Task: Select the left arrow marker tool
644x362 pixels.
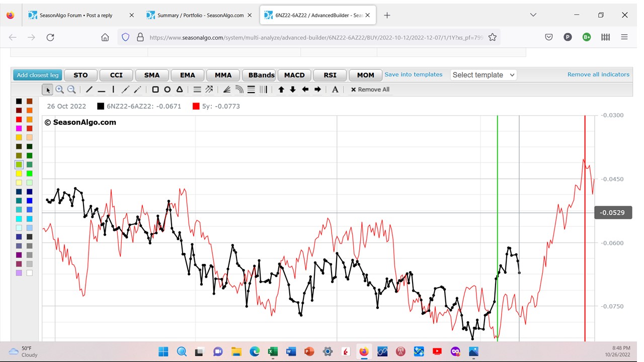Action: 305,89
